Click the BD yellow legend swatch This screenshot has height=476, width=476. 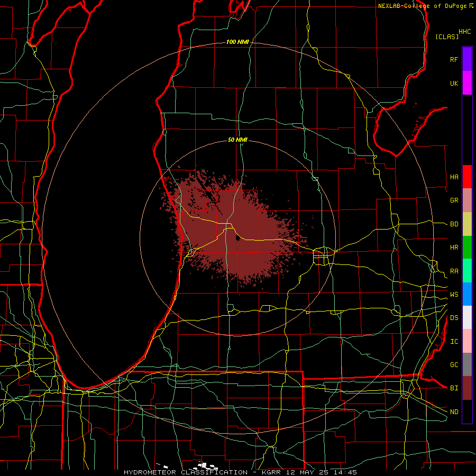[x=467, y=224]
